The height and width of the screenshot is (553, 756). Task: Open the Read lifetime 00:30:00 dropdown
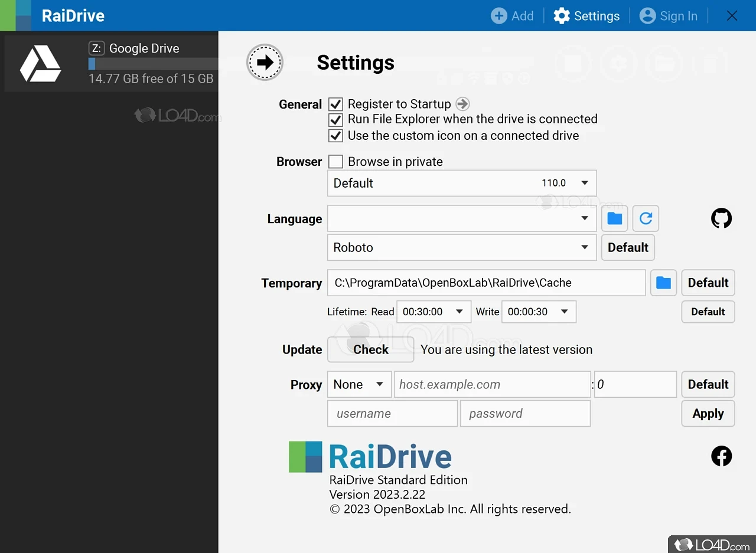[434, 312]
